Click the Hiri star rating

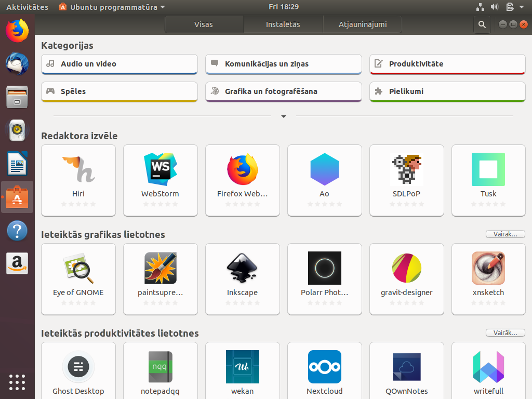click(78, 204)
